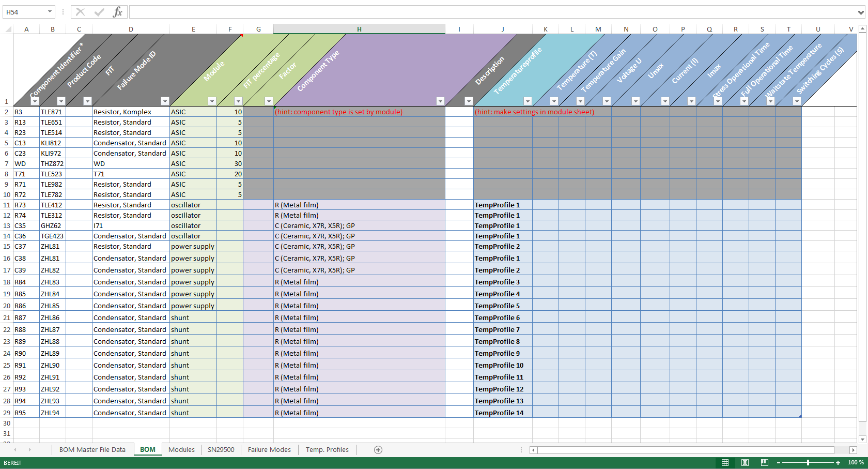Open FIT filter dropdown in column C
This screenshot has height=469, width=868.
coord(87,101)
